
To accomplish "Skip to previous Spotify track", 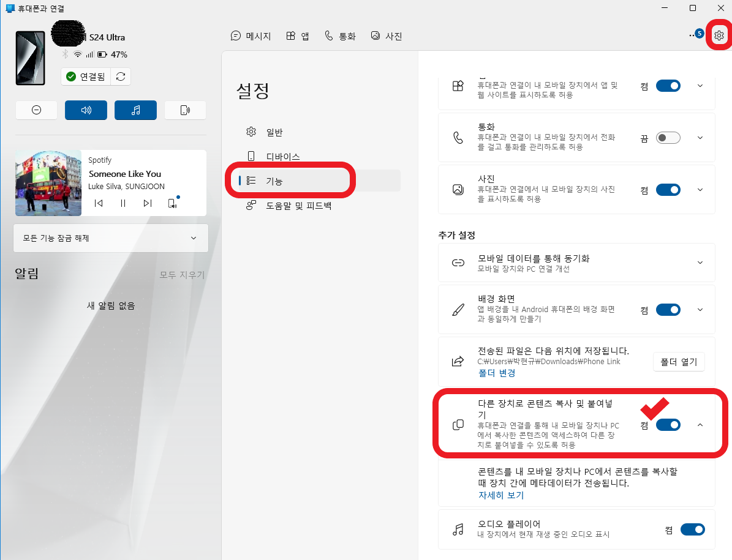I will point(99,203).
